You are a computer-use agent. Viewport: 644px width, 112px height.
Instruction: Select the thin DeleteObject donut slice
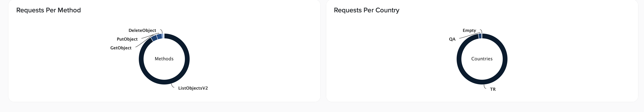[x=163, y=36]
